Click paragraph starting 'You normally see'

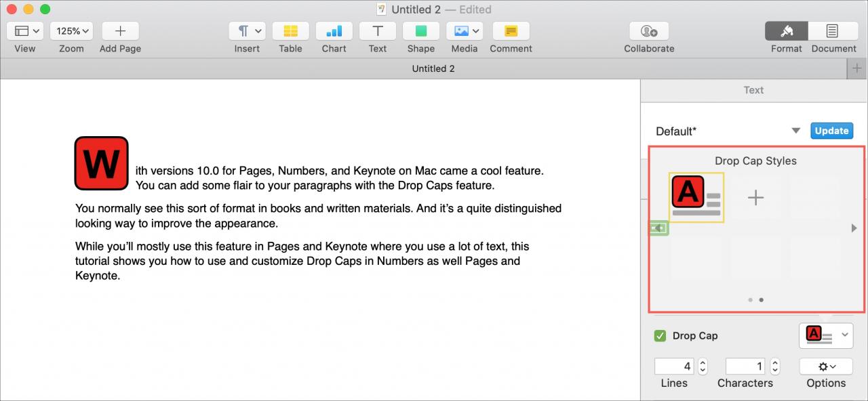pos(318,216)
